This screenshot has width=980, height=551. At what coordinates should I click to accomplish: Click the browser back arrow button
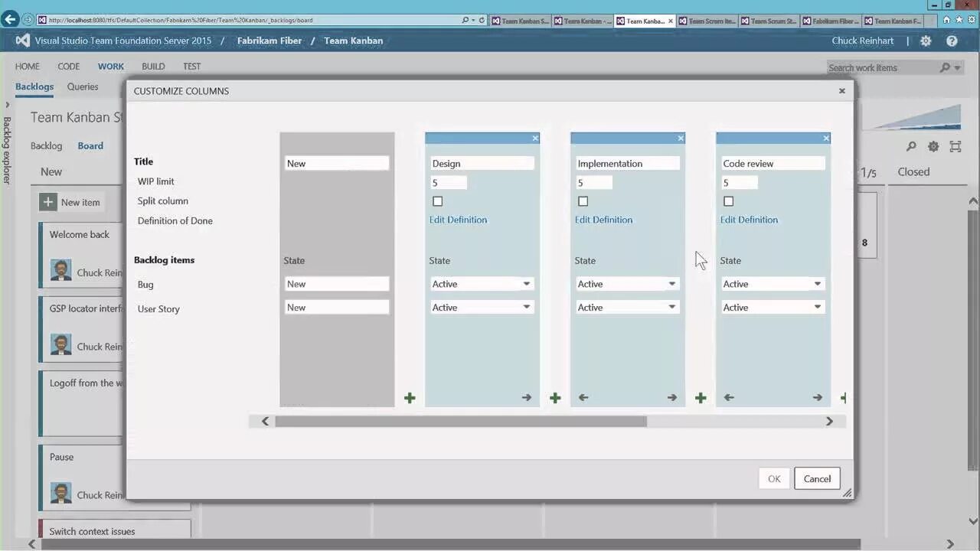click(x=10, y=19)
